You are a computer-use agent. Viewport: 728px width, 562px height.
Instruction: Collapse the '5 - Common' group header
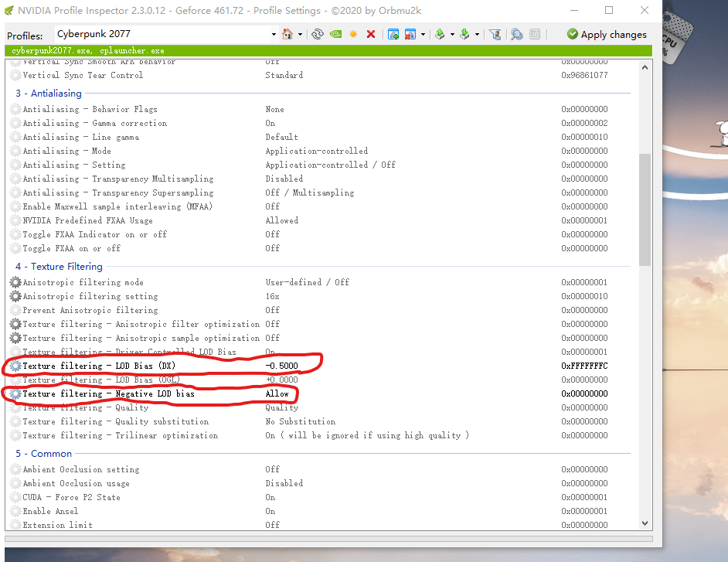tap(43, 454)
